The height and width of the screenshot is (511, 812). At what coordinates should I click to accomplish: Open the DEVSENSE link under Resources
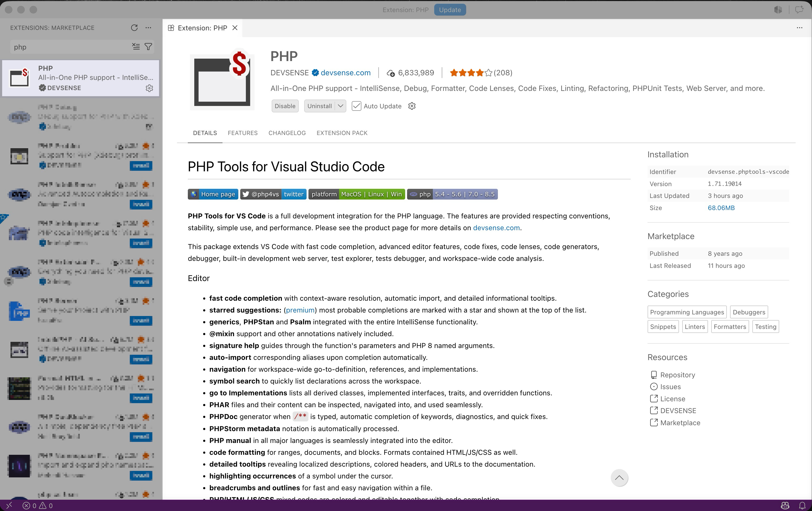tap(673, 411)
